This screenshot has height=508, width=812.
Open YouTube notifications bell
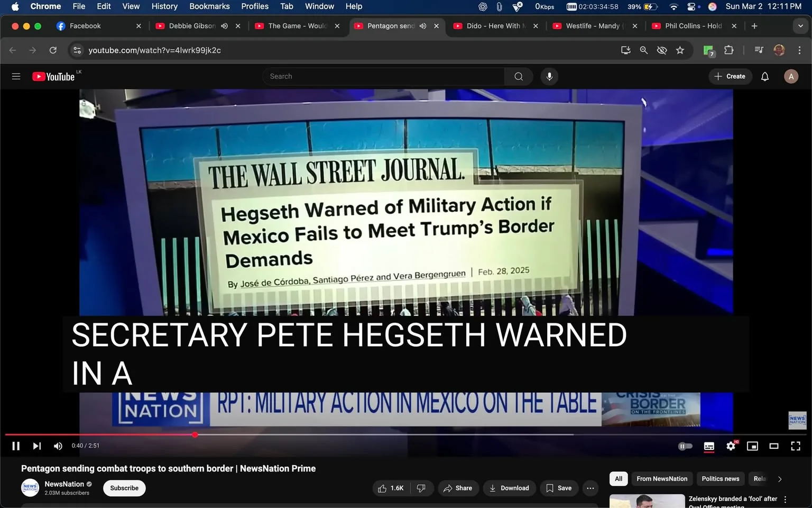coord(764,76)
